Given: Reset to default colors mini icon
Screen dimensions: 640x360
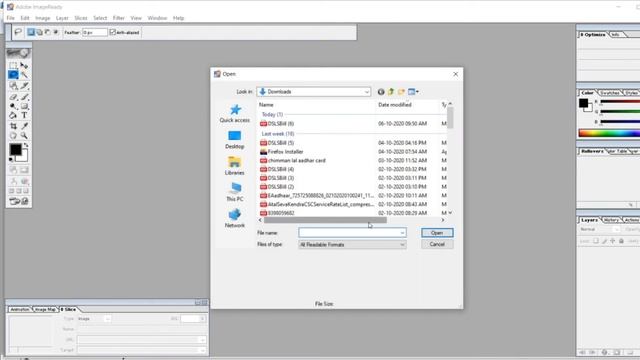Looking at the screenshot, I should [11, 160].
